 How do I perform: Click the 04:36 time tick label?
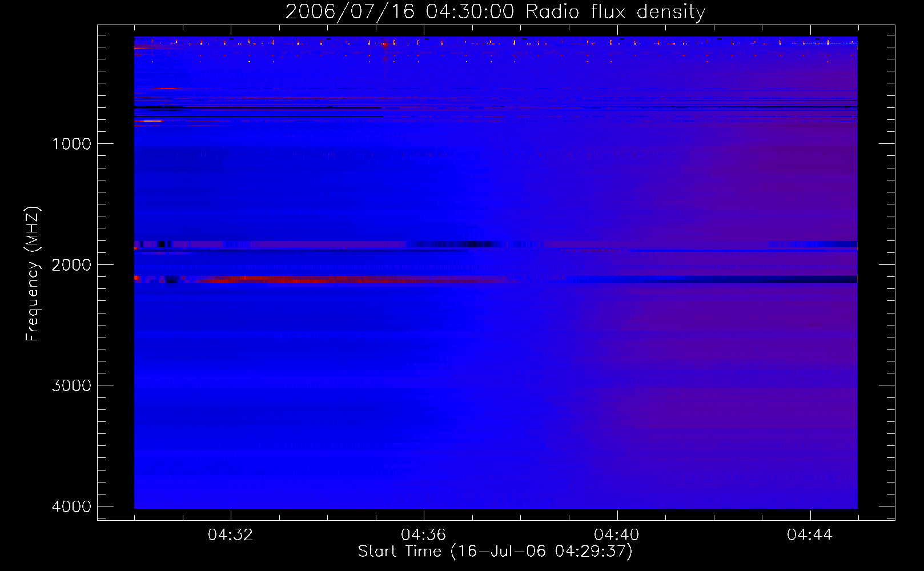[x=424, y=535]
